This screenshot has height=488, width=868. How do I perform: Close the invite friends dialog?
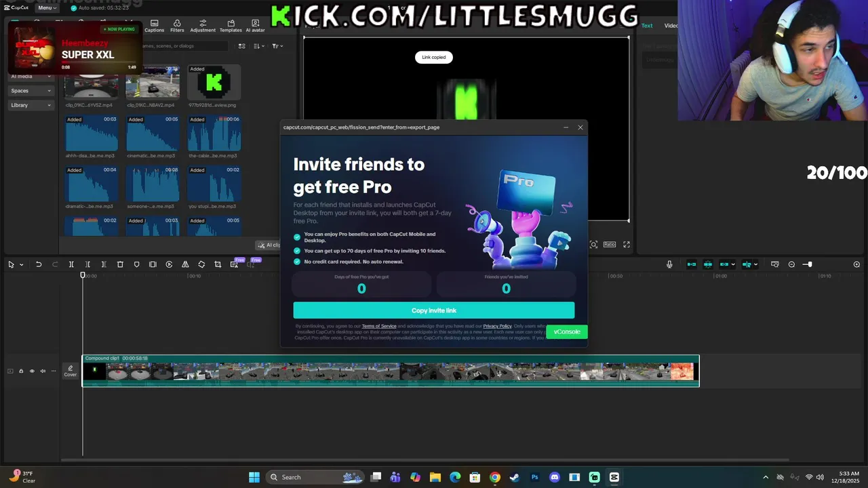tap(580, 127)
